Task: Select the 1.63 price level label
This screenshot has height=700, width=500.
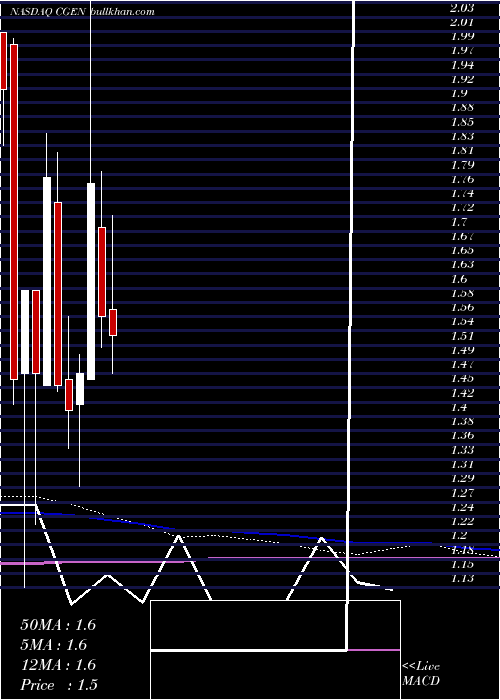Action: [x=462, y=264]
